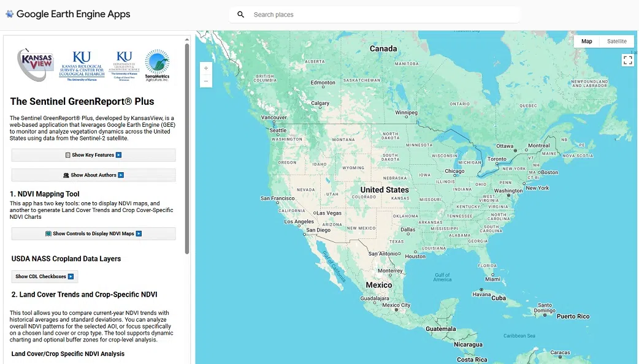Click the 'Toronto' city label on the map
639x364 pixels.
(497, 159)
